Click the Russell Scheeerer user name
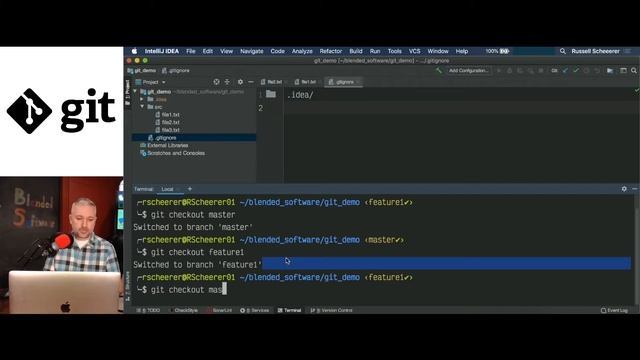This screenshot has height=360, width=640. [x=596, y=51]
